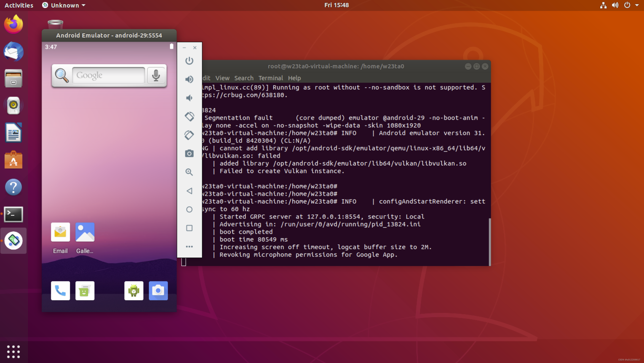Minimize the emulator toolbar panel
This screenshot has height=363, width=644.
click(184, 48)
